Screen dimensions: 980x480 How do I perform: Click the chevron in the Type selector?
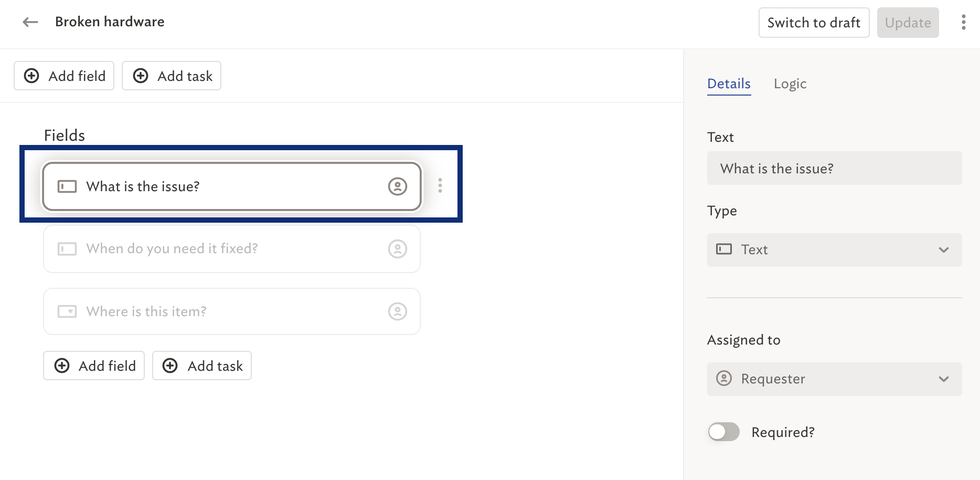943,250
